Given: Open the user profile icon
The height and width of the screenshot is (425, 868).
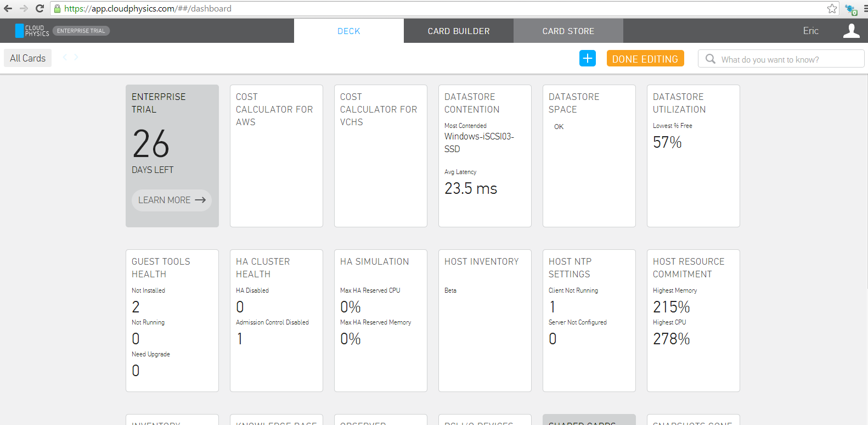Looking at the screenshot, I should click(851, 31).
